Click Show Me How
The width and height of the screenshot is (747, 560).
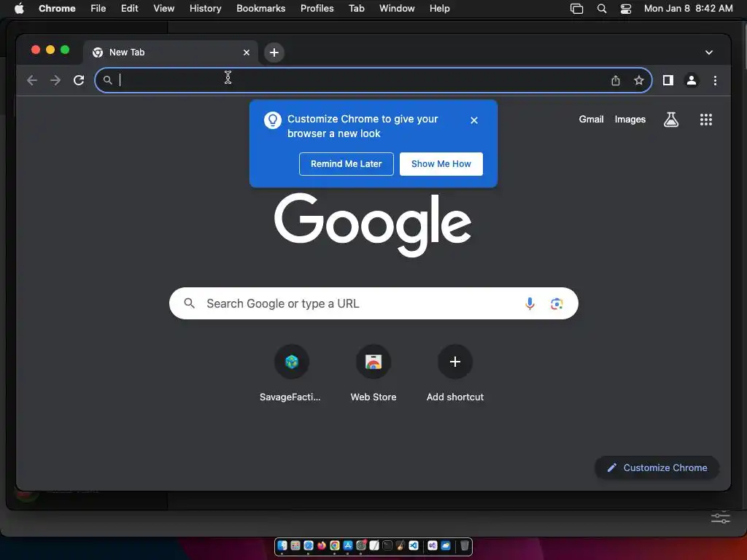(441, 164)
